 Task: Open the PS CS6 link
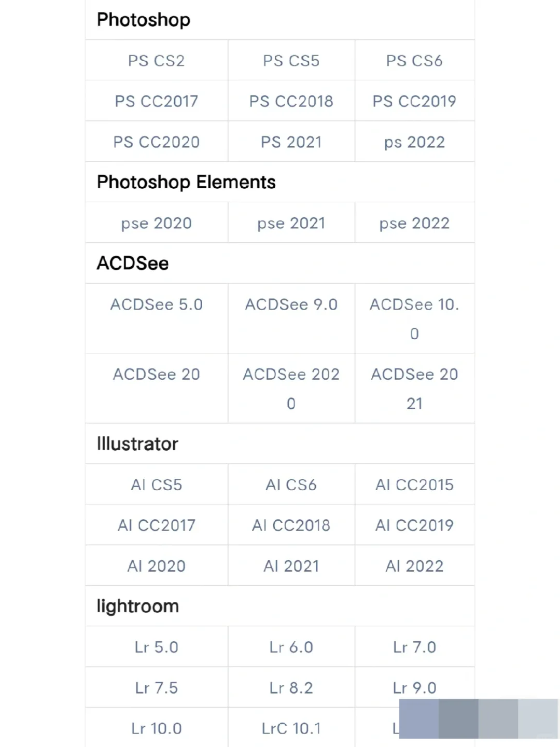[414, 61]
